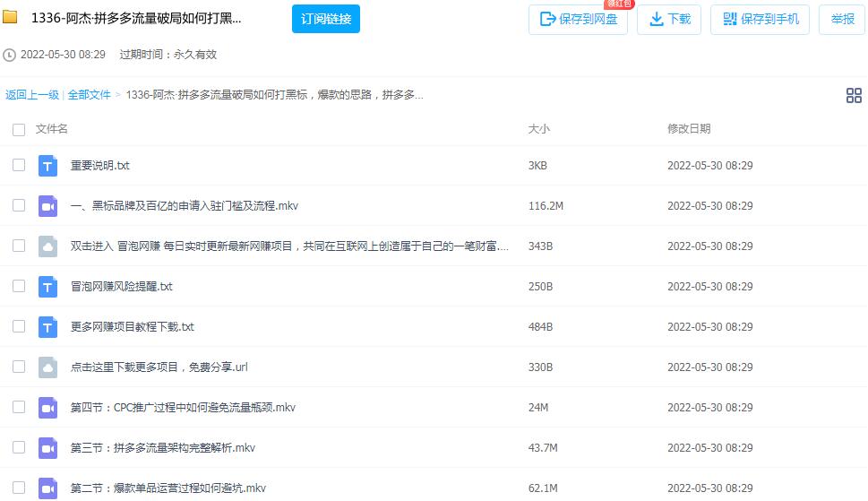Open 第四节：CPC推广过程中如何避免流量瓶颈.mkv

pos(183,408)
